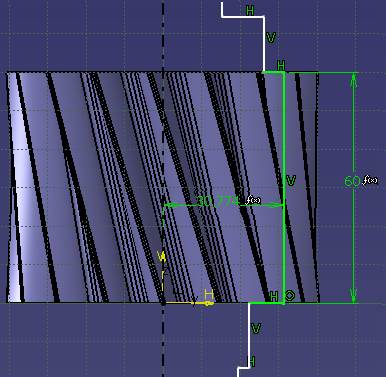Select the white vertical line above the gear
Viewport: 386px width, 377px height.
point(264,44)
